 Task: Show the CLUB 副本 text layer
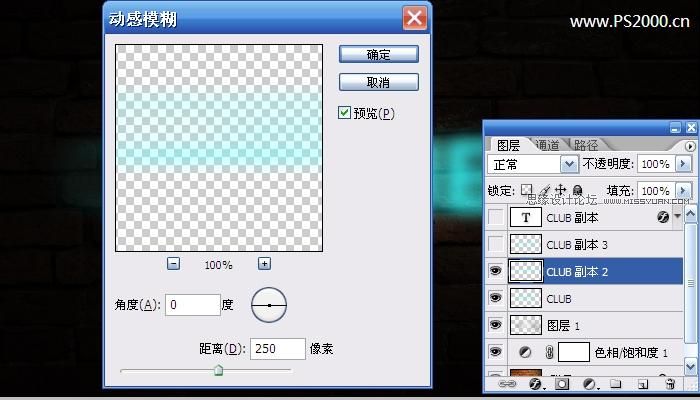[496, 217]
